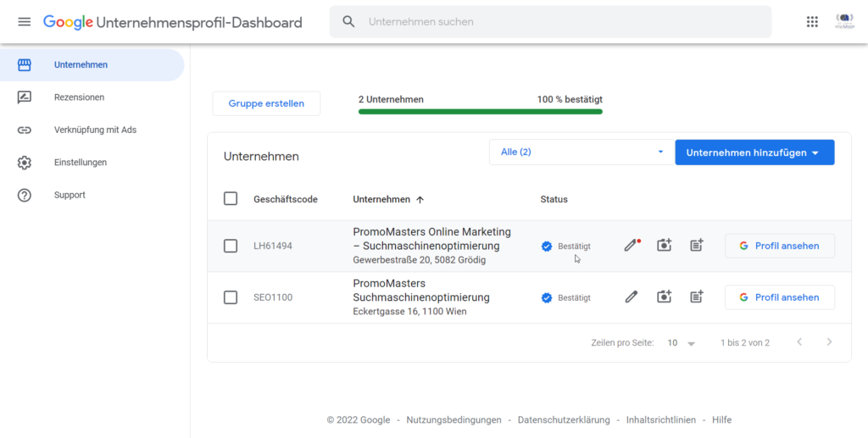Image resolution: width=868 pixels, height=438 pixels.
Task: Add a photo to the Grödig business
Action: coord(664,246)
